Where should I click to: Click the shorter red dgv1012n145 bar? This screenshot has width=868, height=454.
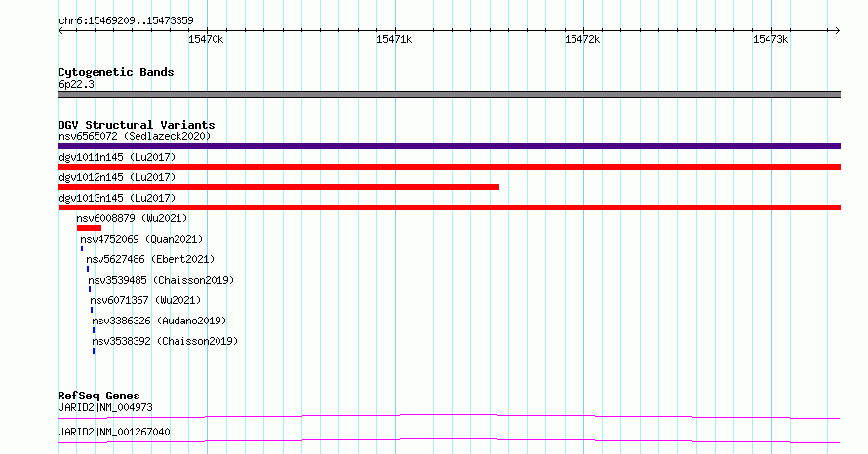tap(279, 187)
